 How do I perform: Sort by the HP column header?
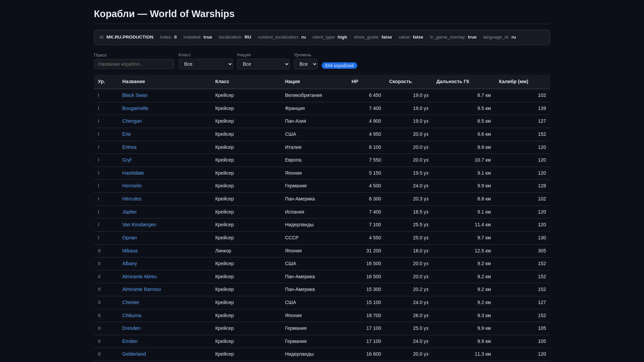pyautogui.click(x=355, y=81)
